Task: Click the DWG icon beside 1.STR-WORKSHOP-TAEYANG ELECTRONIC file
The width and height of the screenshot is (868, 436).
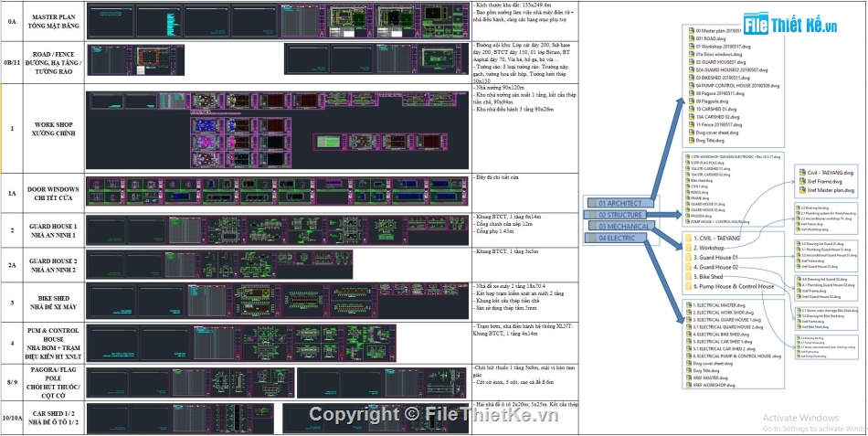Action: pos(687,157)
